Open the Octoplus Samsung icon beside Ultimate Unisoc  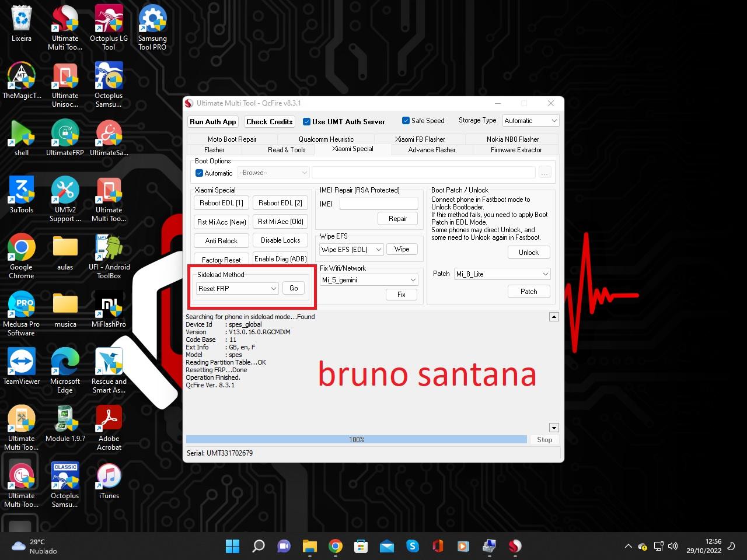109,84
